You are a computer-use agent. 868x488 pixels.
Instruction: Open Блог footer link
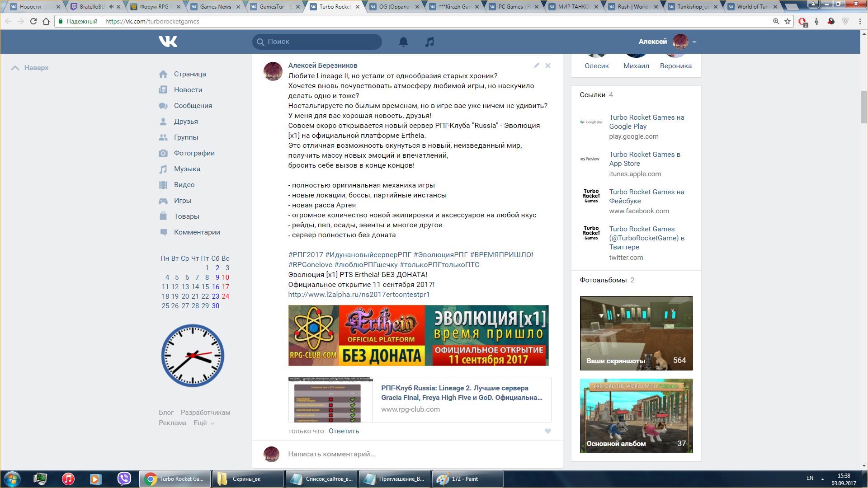(x=166, y=413)
